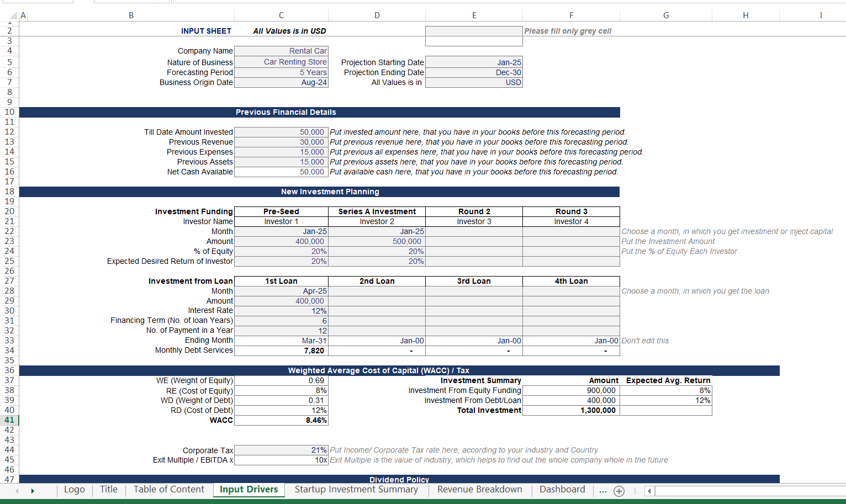Select the Company Name cell 'Rental Car'
Screen dimensions: 846x504
tap(281, 51)
